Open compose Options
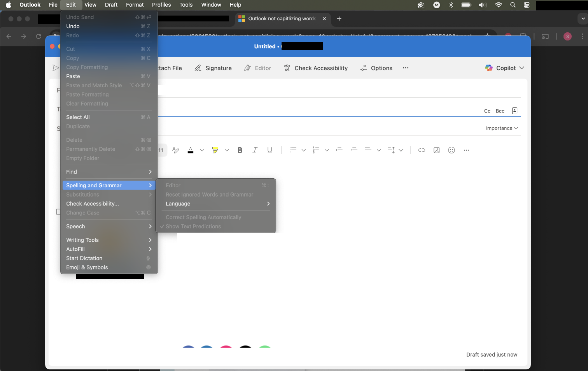Screen dimensions: 588x371 click(376, 68)
